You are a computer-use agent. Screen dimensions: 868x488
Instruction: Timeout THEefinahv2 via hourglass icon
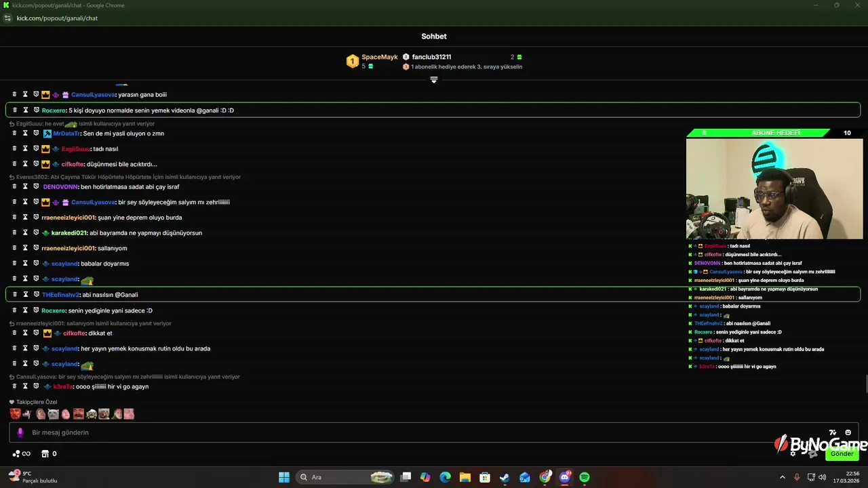[25, 294]
